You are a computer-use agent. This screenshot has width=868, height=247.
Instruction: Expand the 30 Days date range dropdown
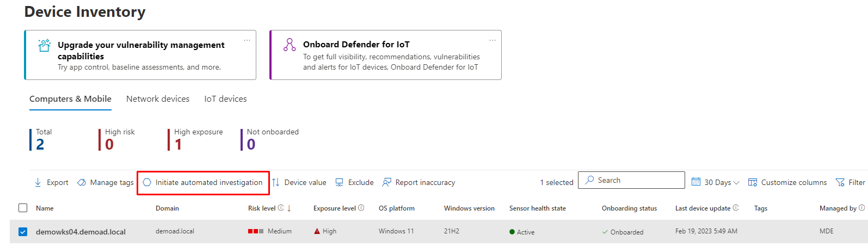[x=716, y=183]
